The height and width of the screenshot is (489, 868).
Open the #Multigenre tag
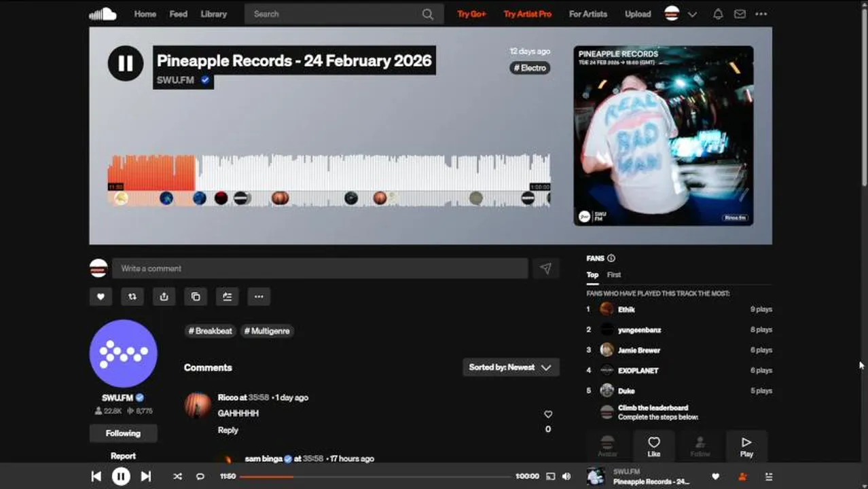pos(267,331)
